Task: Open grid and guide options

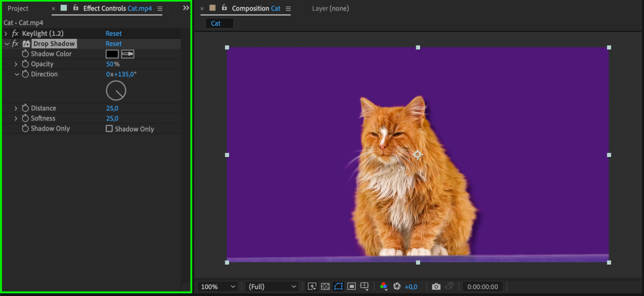Action: 364,286
